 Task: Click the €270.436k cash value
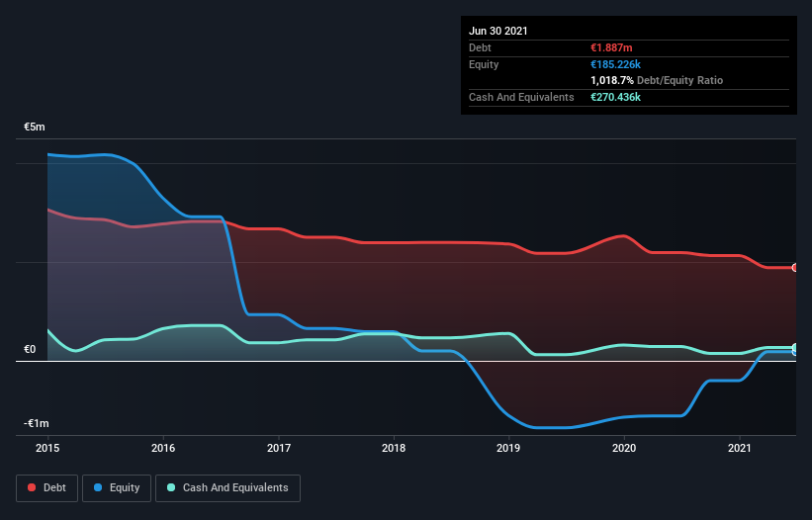pyautogui.click(x=616, y=97)
